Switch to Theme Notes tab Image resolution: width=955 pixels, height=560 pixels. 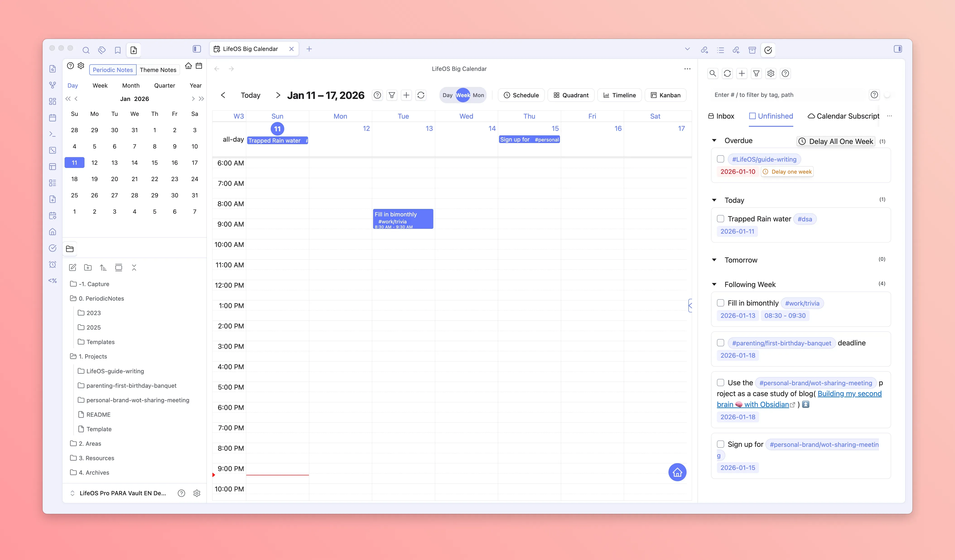158,70
